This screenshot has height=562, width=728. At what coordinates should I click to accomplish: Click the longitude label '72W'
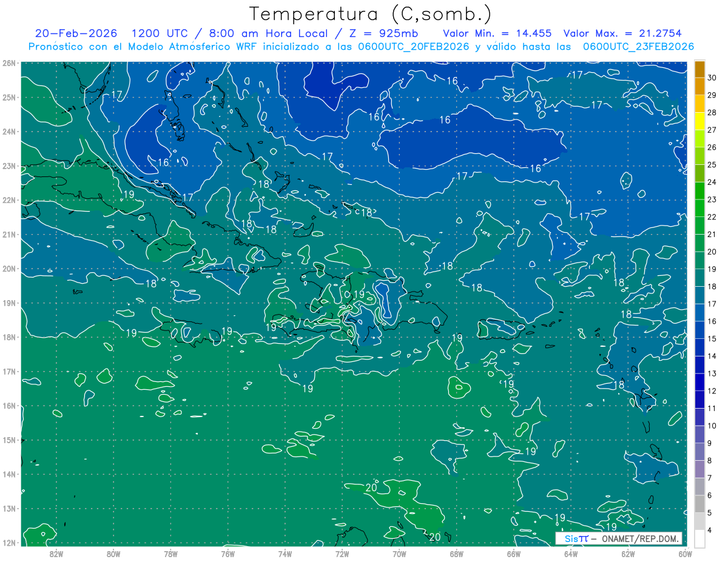[x=342, y=554]
